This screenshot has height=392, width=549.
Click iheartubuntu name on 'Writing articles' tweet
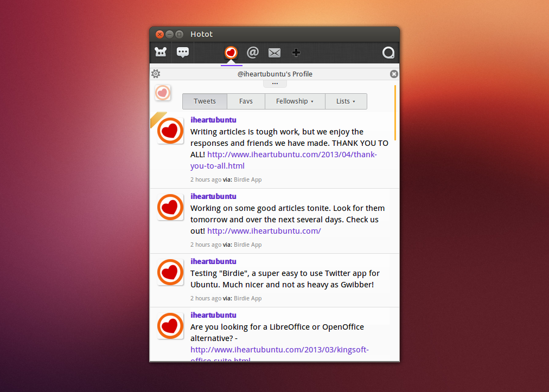(213, 120)
